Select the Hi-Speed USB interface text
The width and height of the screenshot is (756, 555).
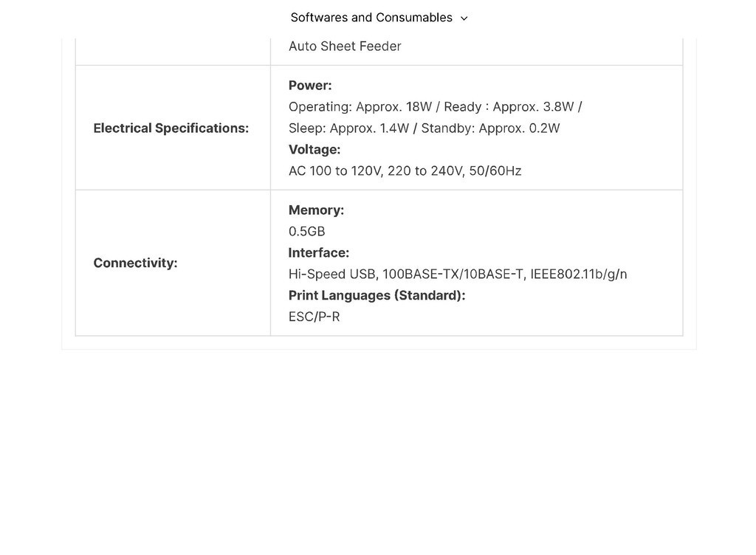click(333, 275)
